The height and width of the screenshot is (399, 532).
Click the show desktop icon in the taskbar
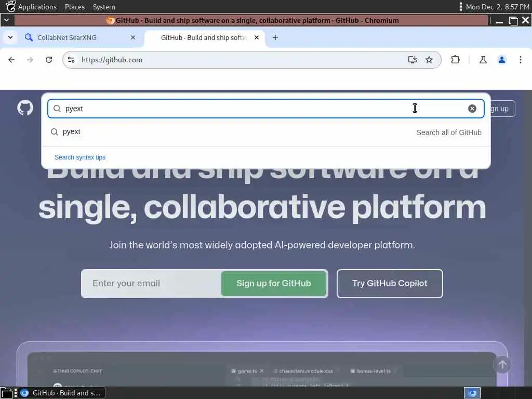pyautogui.click(x=6, y=393)
